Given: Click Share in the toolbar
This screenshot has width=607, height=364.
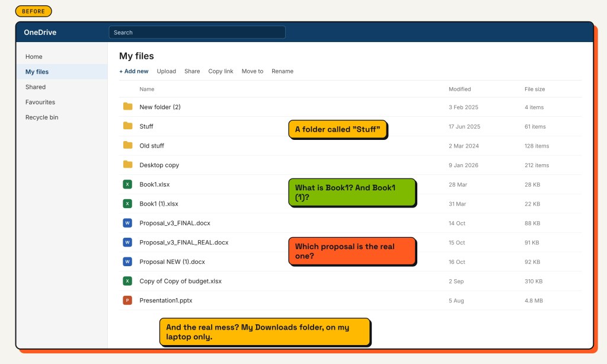Looking at the screenshot, I should [192, 71].
